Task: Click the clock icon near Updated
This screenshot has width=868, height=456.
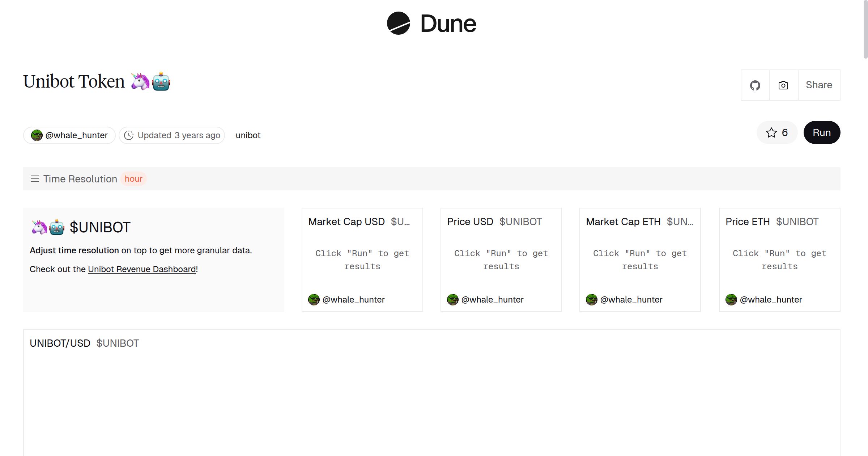Action: pos(129,135)
